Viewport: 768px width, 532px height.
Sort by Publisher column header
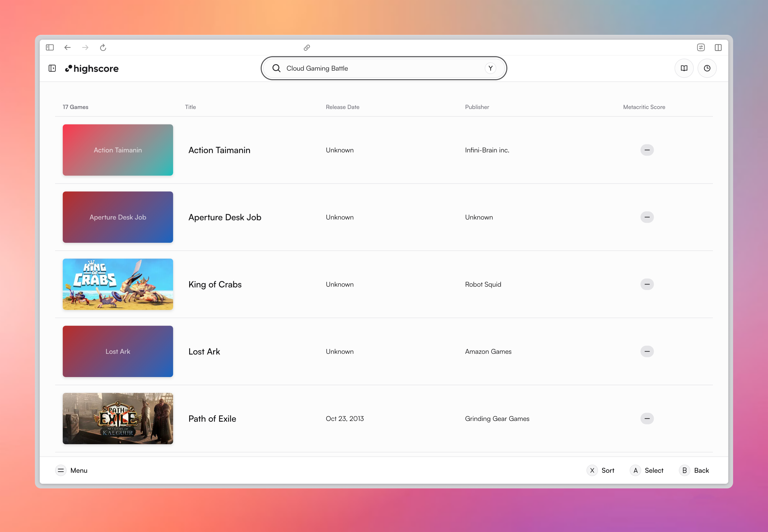[x=477, y=107]
